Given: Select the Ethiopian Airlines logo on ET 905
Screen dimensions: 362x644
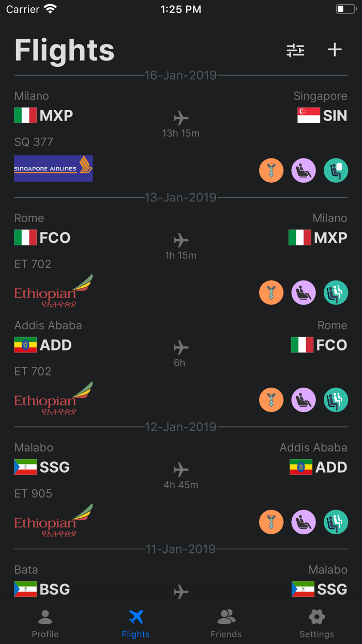Looking at the screenshot, I should [x=53, y=521].
